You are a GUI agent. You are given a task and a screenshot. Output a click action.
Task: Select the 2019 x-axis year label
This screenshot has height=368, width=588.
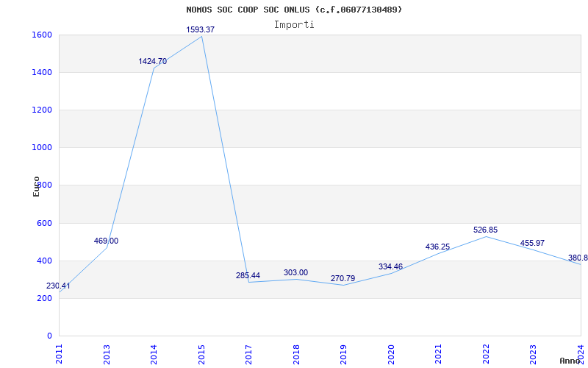343,355
